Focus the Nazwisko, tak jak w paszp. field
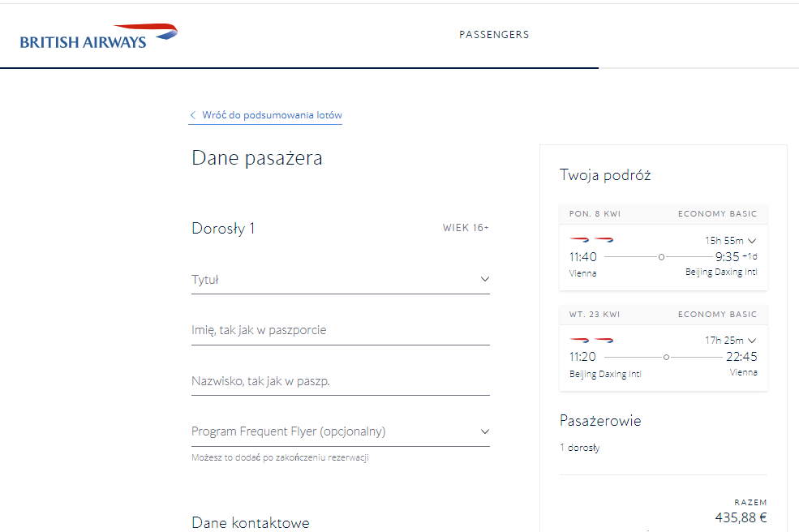This screenshot has height=532, width=799. point(341,381)
